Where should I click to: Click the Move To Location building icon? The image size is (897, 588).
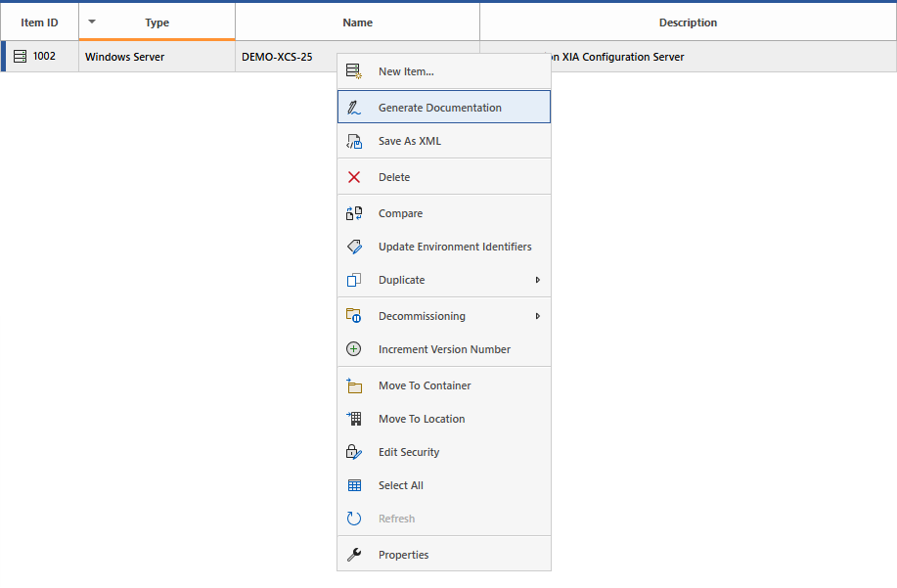click(x=354, y=419)
